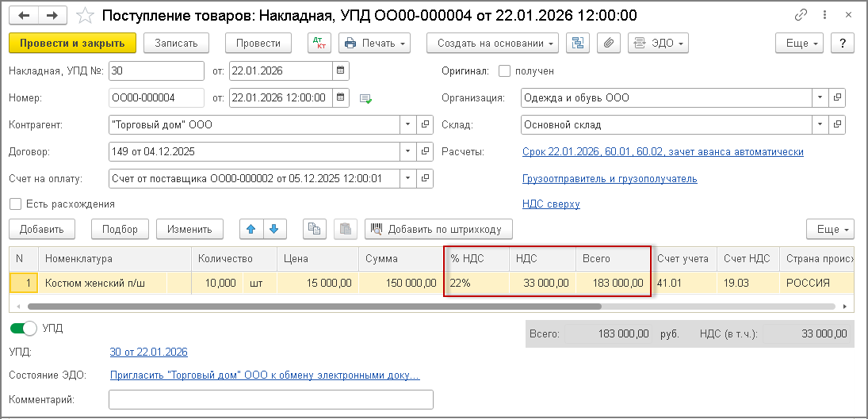Open the Расчеты settings link

point(663,151)
